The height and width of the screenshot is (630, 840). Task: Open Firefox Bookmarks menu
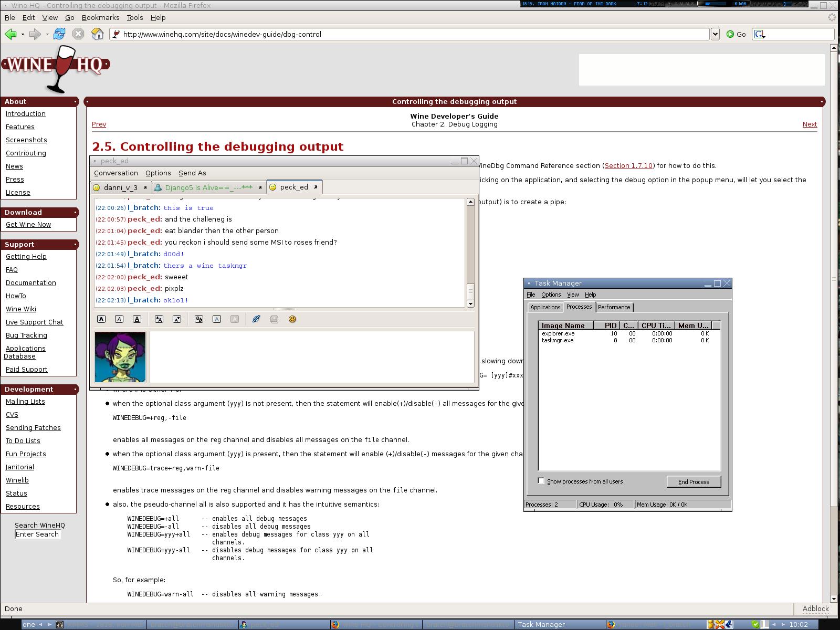[x=100, y=17]
